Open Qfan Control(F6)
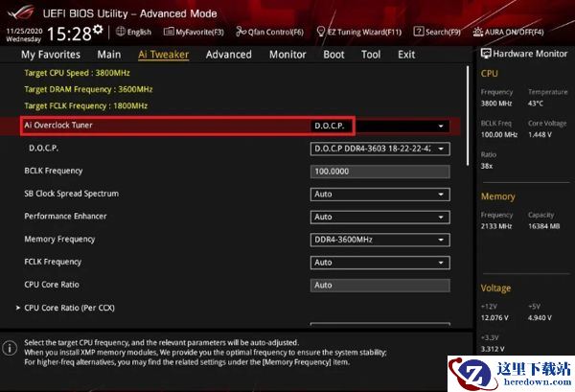 269,32
